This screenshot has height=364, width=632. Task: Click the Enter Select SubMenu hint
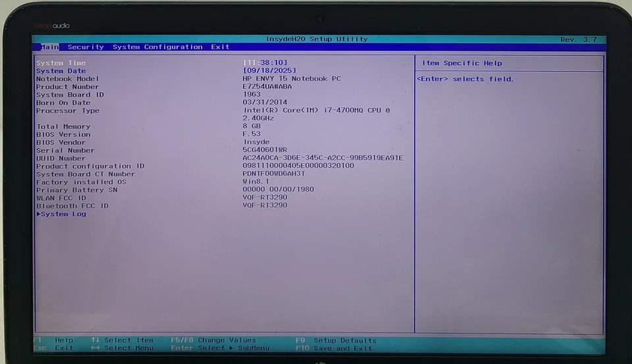220,348
